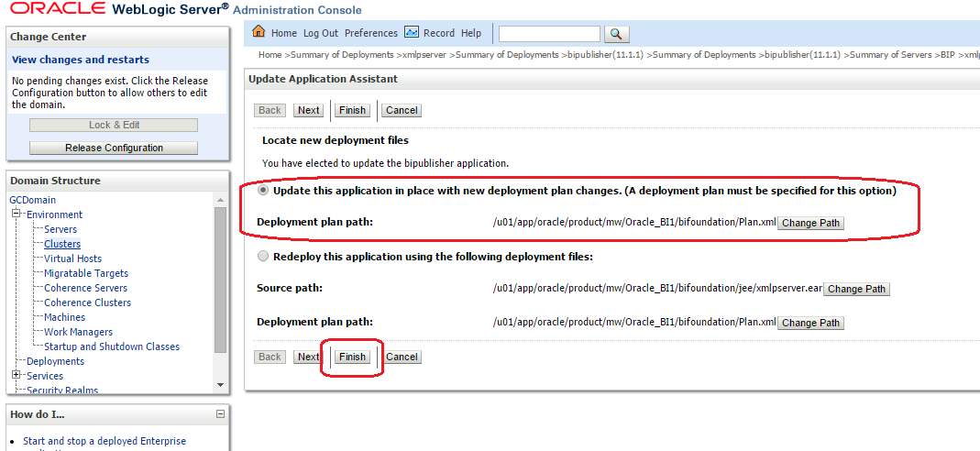Click Release Configuration button
This screenshot has height=451, width=980.
tap(114, 148)
